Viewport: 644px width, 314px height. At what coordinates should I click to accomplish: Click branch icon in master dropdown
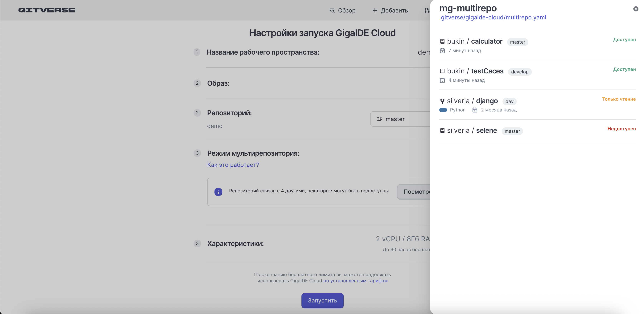click(x=379, y=119)
